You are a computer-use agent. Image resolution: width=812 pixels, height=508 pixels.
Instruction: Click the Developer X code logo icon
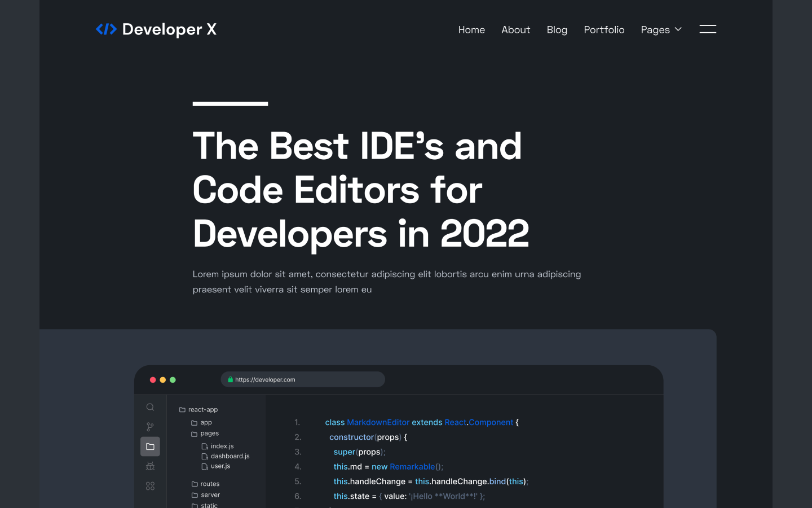click(x=107, y=29)
